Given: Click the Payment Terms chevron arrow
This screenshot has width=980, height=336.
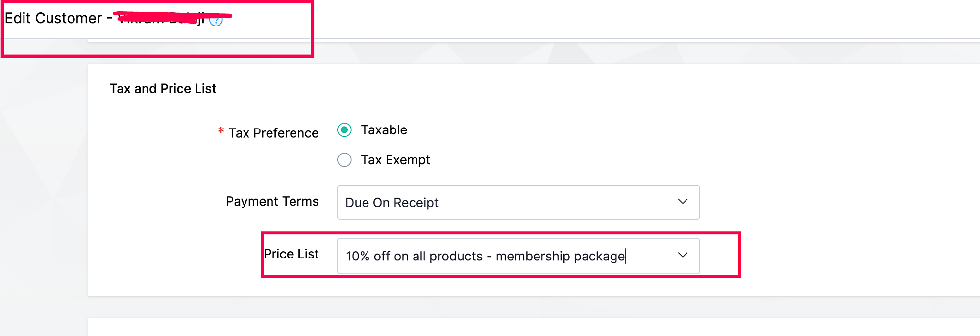Looking at the screenshot, I should [683, 202].
